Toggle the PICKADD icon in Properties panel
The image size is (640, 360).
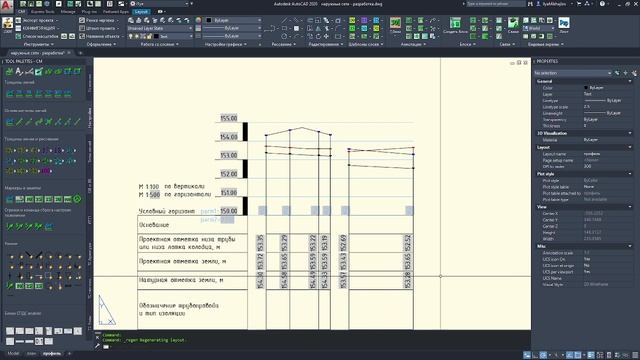pos(617,73)
